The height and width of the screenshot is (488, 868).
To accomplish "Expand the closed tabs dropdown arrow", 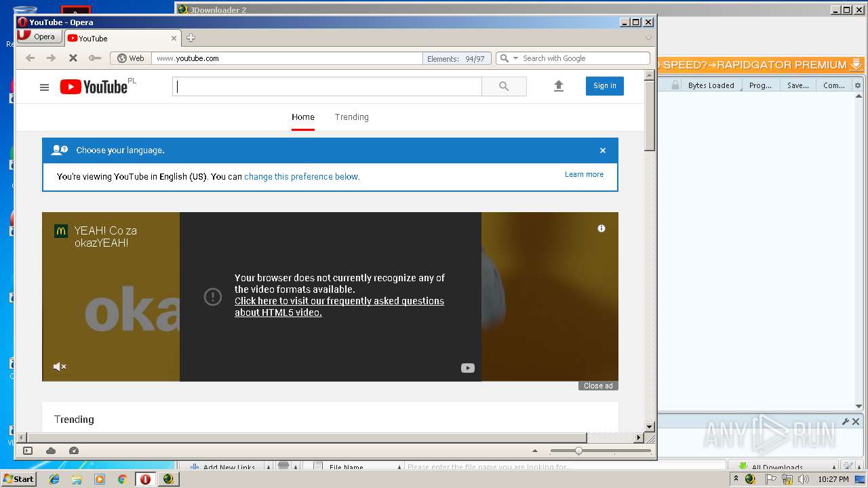I will pyautogui.click(x=648, y=38).
